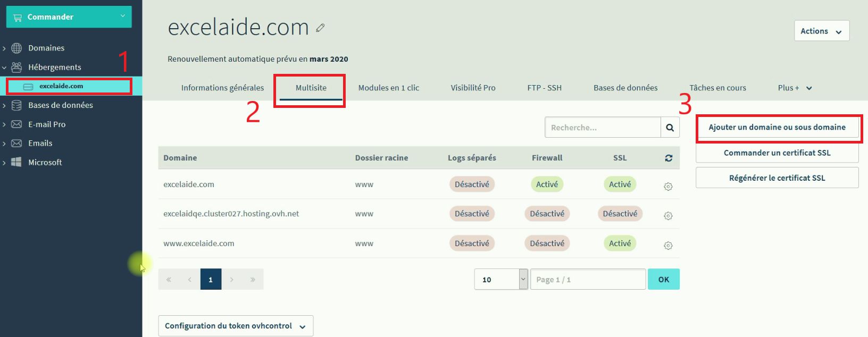Screen dimensions: 868x337
Task: Click the Recherche search field
Action: (603, 128)
